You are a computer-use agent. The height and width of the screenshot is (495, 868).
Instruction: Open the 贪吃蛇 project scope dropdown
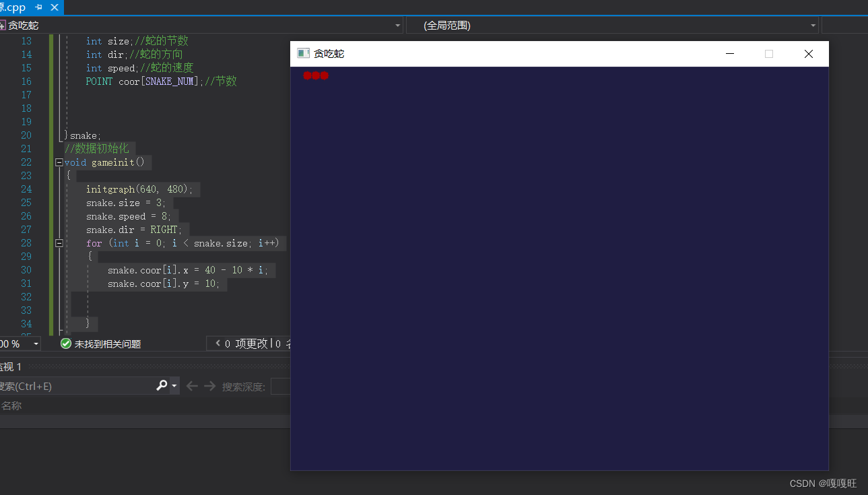tap(397, 26)
